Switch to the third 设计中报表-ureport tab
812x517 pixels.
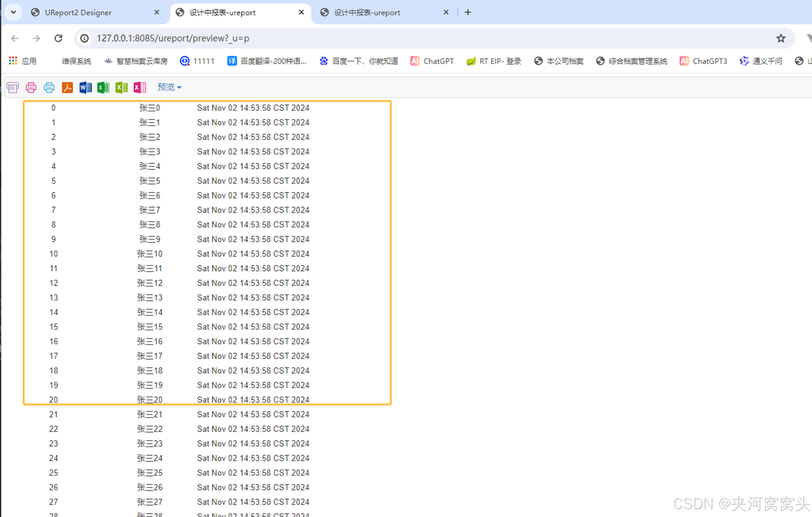tap(367, 12)
